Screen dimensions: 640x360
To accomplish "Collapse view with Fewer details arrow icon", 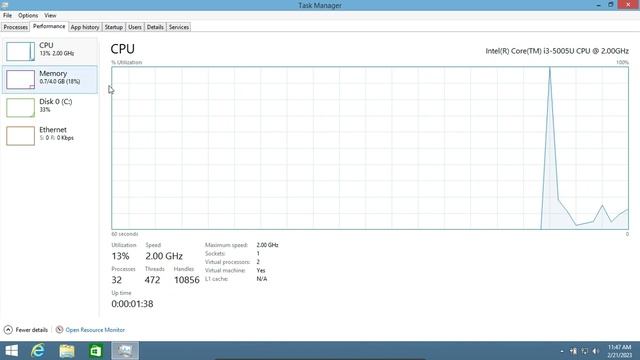I will [8, 330].
